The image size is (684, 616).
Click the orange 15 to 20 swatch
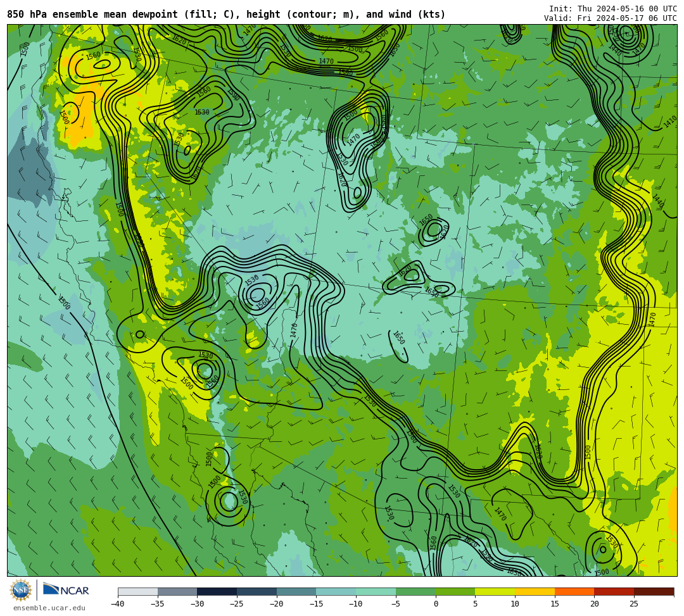tap(574, 591)
